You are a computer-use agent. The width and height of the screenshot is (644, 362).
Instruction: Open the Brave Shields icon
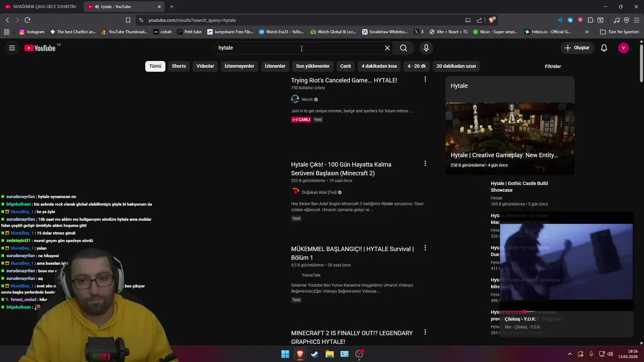(x=492, y=20)
